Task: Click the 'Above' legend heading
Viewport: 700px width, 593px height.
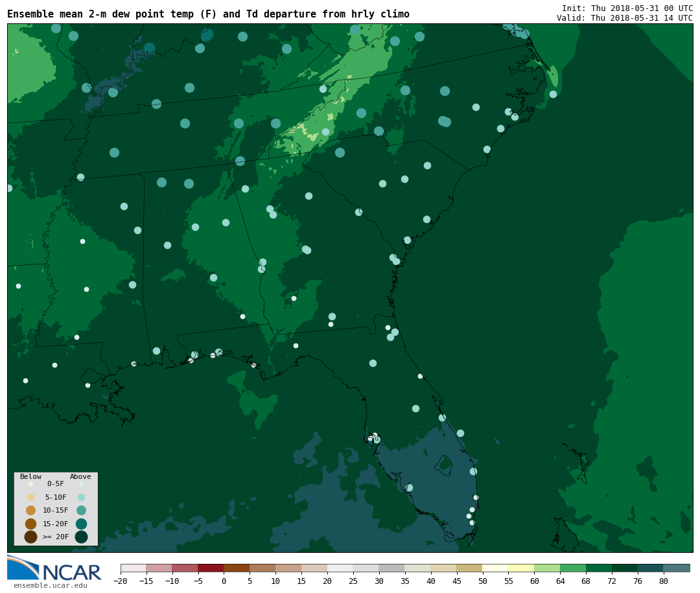Action: [x=80, y=476]
